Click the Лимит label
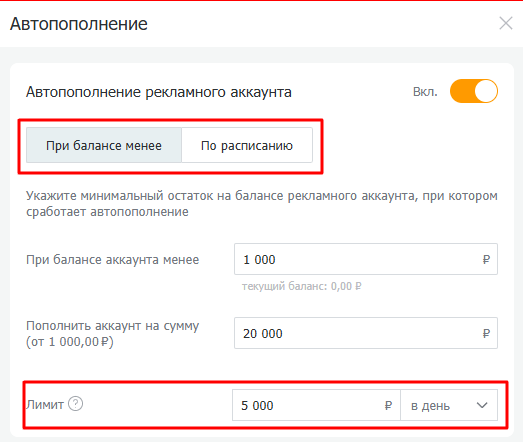This screenshot has width=523, height=442. (x=45, y=405)
